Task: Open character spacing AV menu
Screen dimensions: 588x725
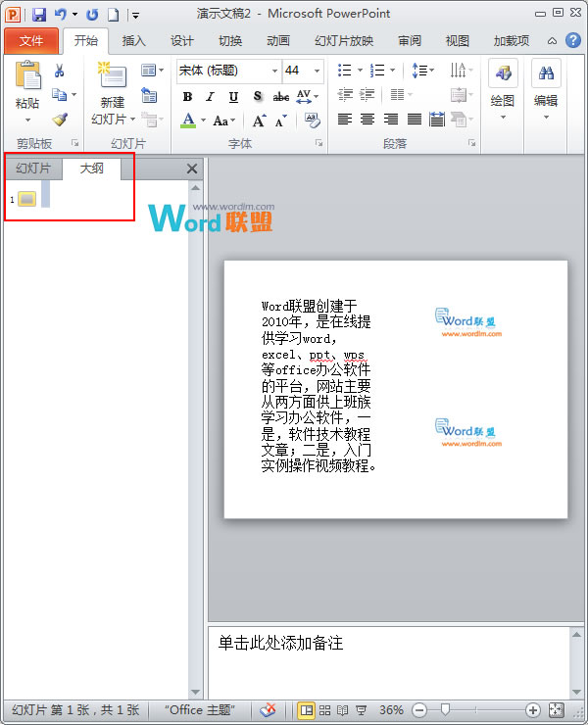Action: [307, 97]
